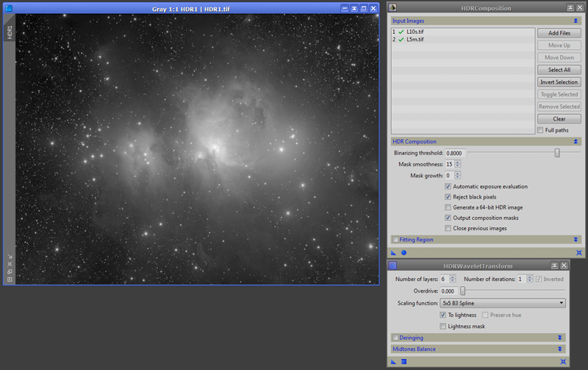This screenshot has height=370, width=588.
Task: Click New Instance triangle in HDRWaveletTransform panel
Action: tap(393, 361)
